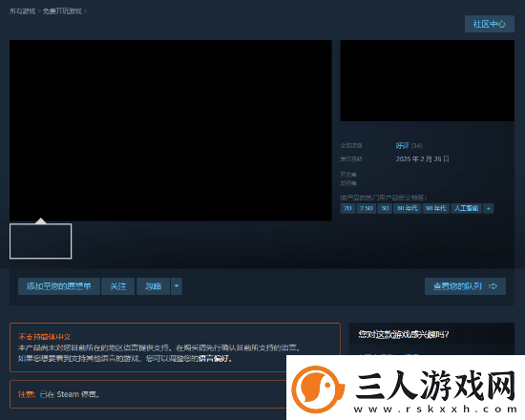Click the 开发商 developer label

(x=349, y=175)
